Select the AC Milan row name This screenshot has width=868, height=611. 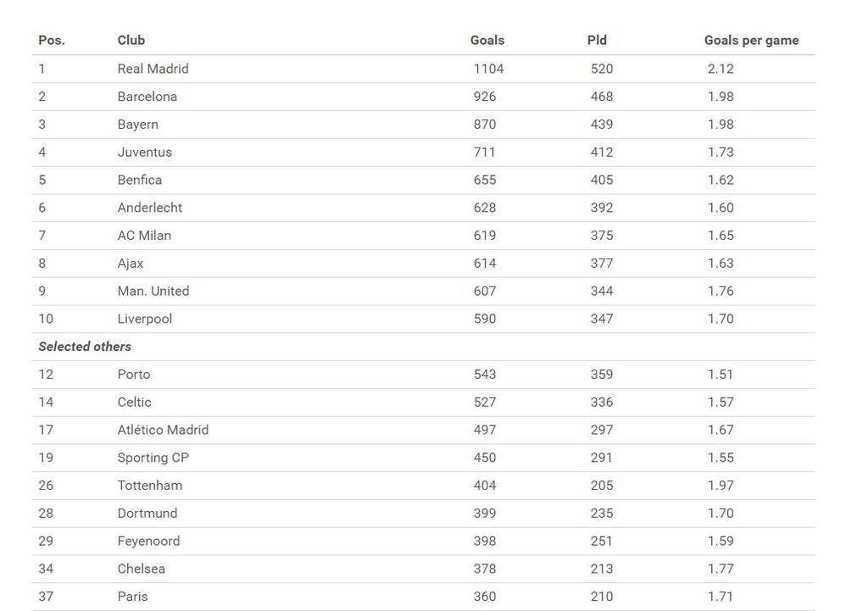pos(144,236)
